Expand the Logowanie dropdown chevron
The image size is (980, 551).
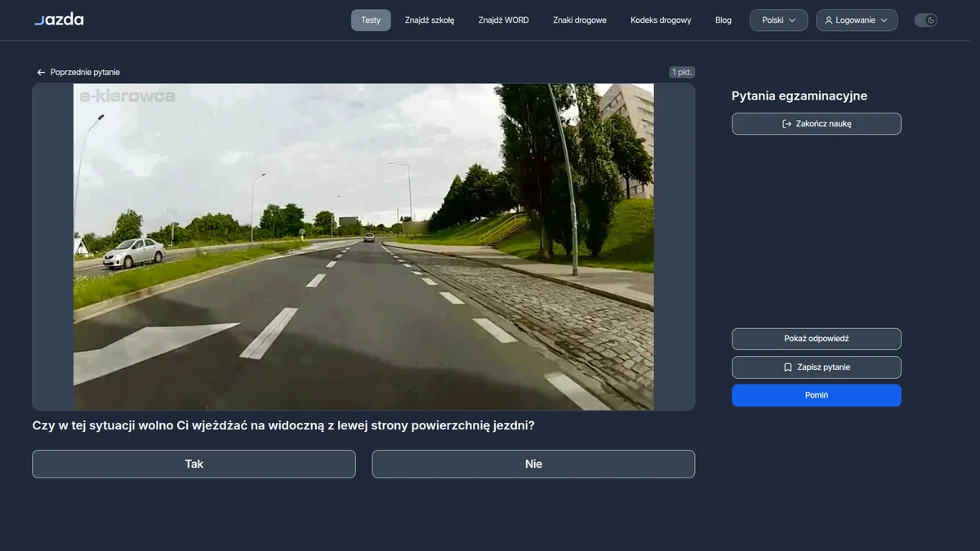pos(884,20)
